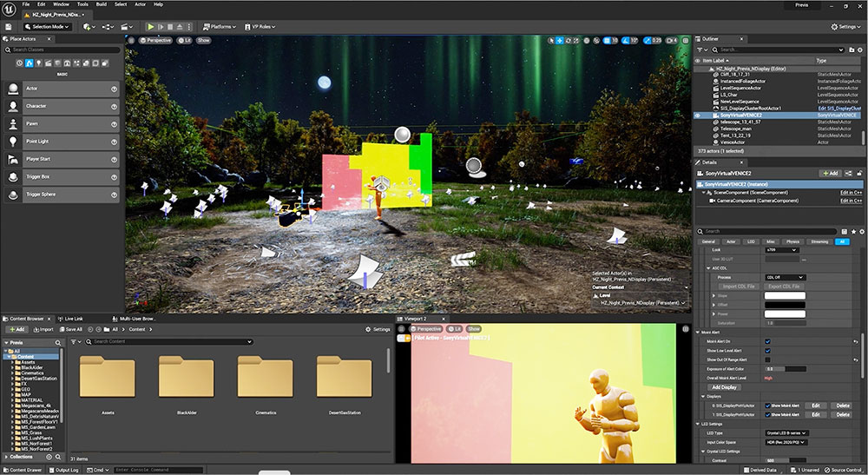Click the Content Browser Settings gear
This screenshot has width=868, height=475.
[x=378, y=329]
